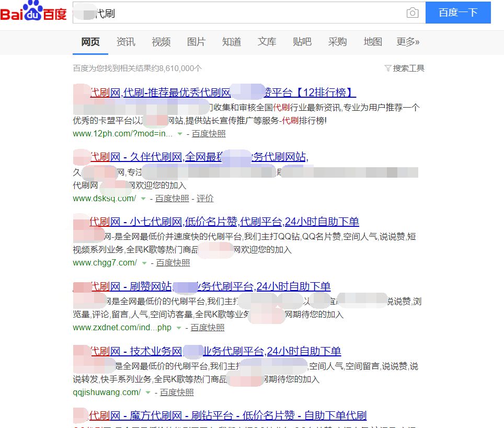Open result titled 刷赞网站
504x428 pixels.
(x=202, y=286)
